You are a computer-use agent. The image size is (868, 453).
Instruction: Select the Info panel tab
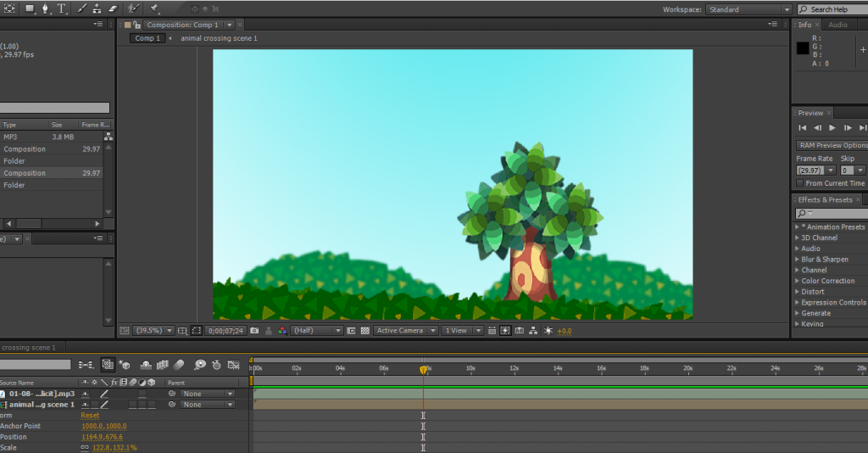coord(804,25)
